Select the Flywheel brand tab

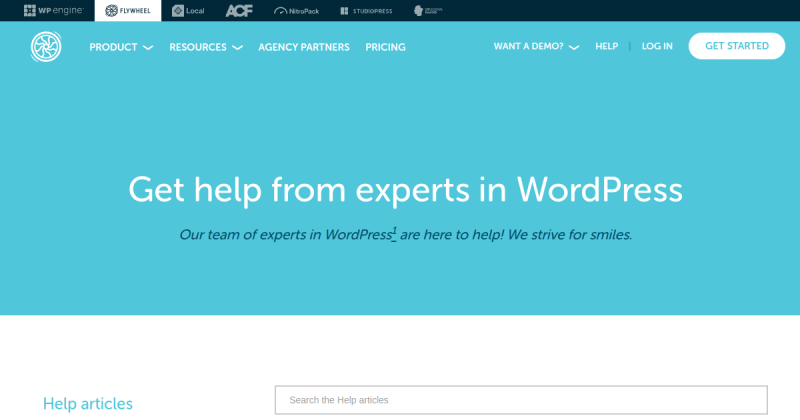(x=128, y=10)
